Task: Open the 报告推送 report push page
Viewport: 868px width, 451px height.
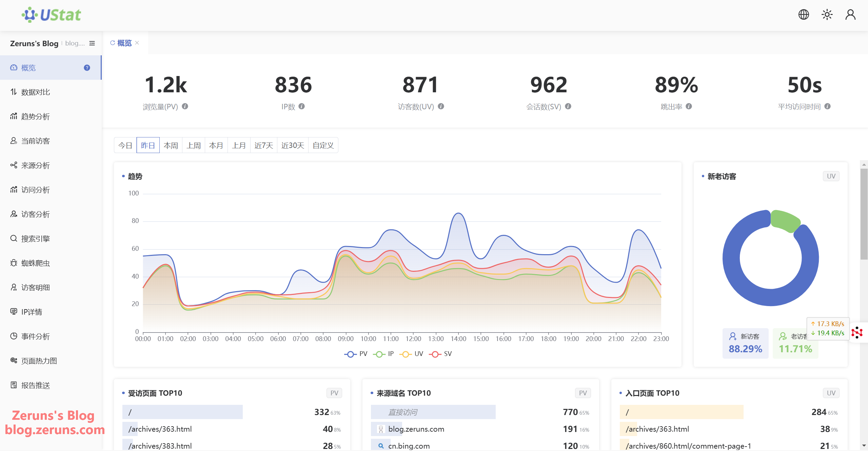Action: click(35, 385)
